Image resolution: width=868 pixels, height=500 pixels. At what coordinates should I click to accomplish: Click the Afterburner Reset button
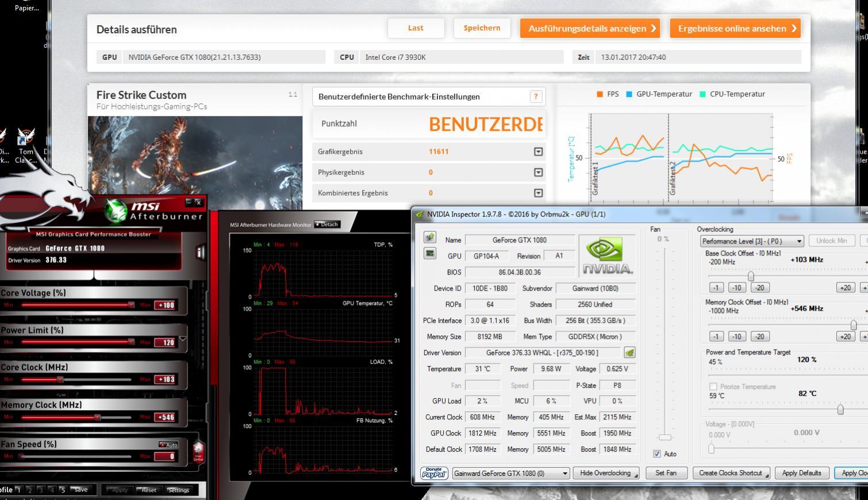pyautogui.click(x=148, y=490)
